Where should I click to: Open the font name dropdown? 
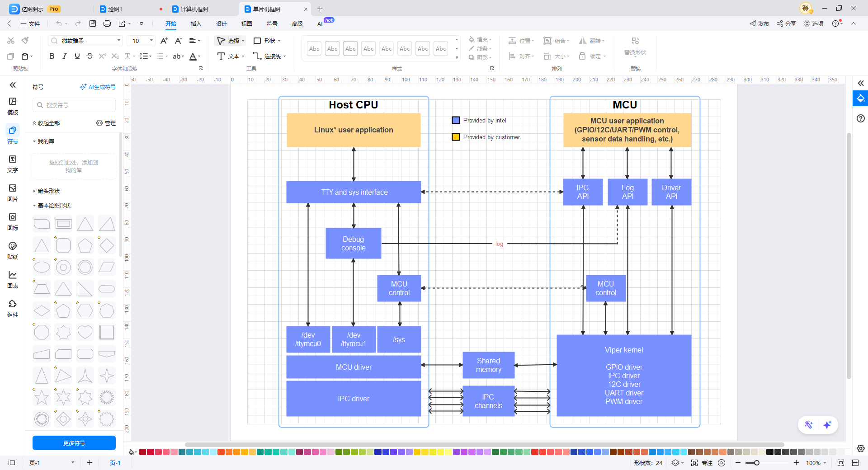pyautogui.click(x=119, y=41)
